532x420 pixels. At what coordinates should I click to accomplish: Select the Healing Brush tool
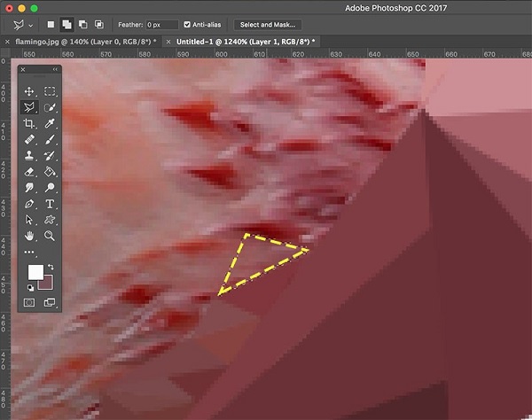click(x=29, y=139)
